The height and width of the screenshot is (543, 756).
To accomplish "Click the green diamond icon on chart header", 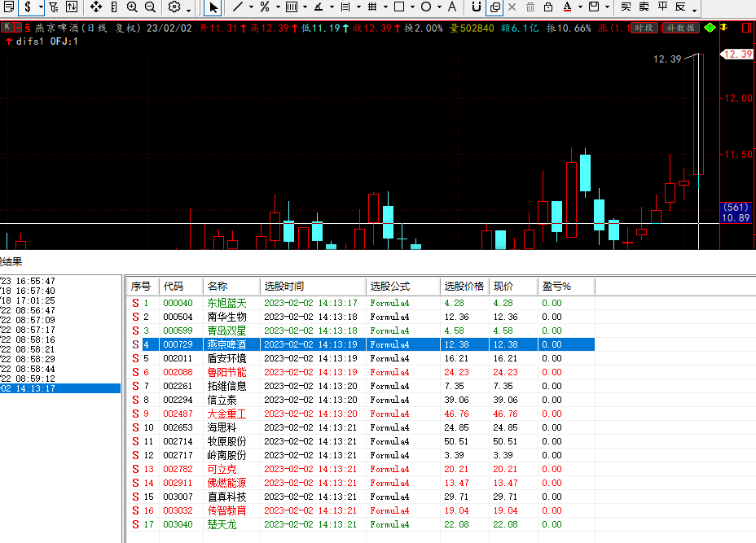I will [710, 28].
